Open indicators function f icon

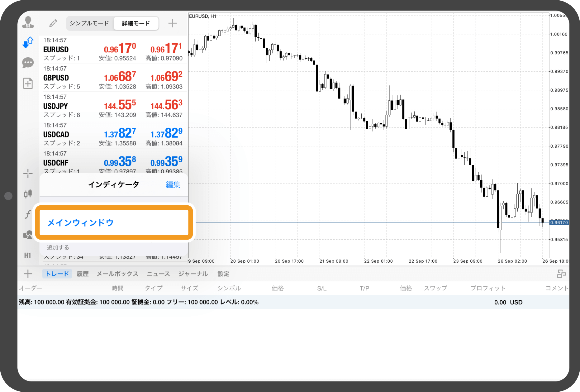click(28, 214)
